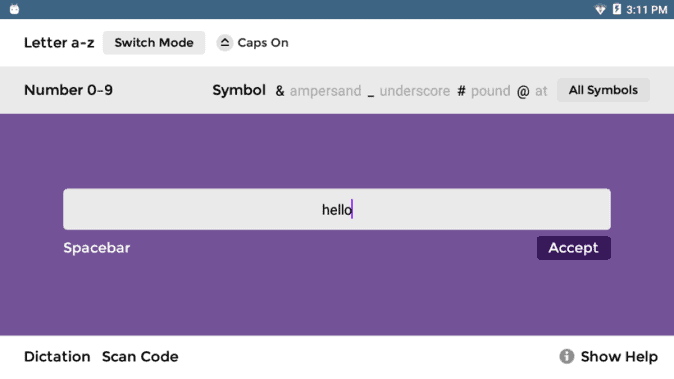Open All Symbols list
This screenshot has width=674, height=379.
click(603, 90)
